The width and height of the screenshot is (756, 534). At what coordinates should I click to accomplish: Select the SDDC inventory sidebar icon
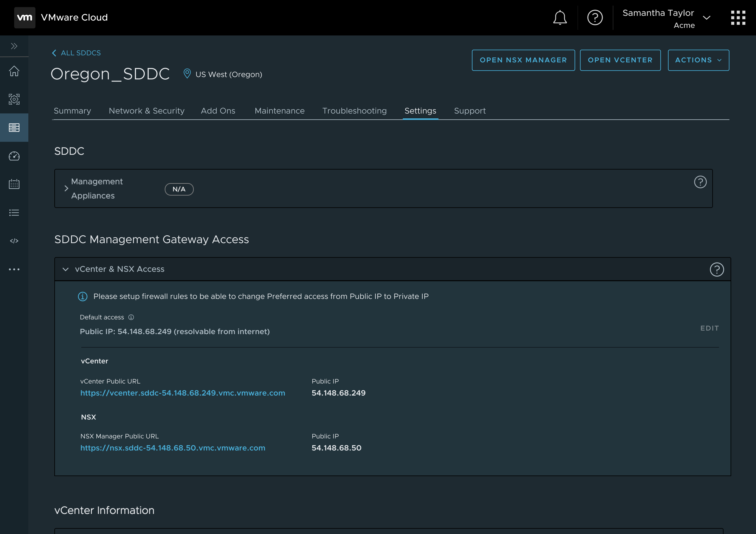point(14,127)
